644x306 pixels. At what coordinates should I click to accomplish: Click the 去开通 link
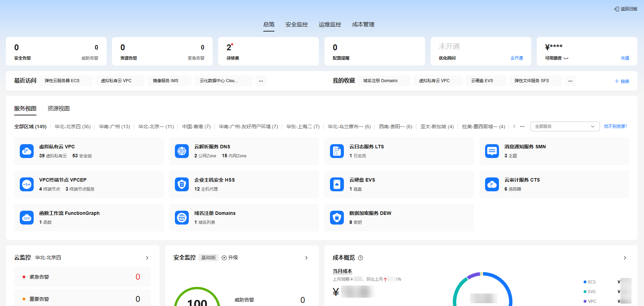(517, 58)
